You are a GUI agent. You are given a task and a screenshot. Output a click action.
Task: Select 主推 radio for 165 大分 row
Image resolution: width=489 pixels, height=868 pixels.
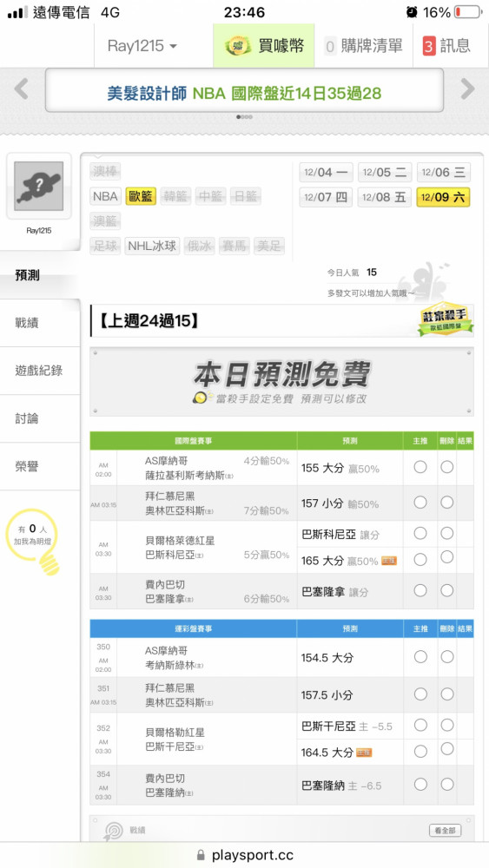pos(420,559)
